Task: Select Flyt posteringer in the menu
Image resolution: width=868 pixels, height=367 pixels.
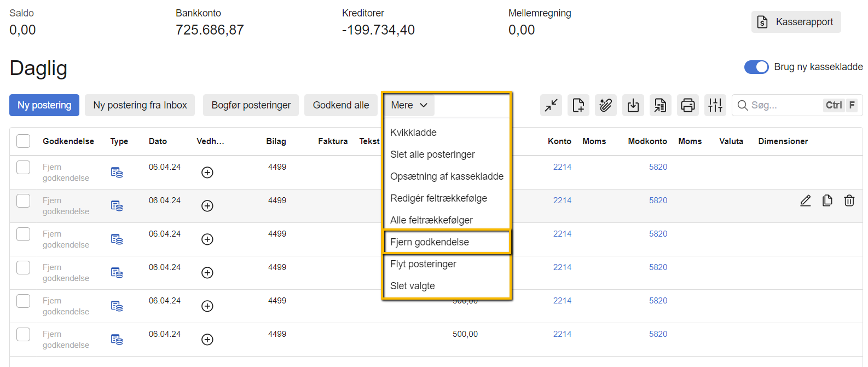Action: coord(423,264)
